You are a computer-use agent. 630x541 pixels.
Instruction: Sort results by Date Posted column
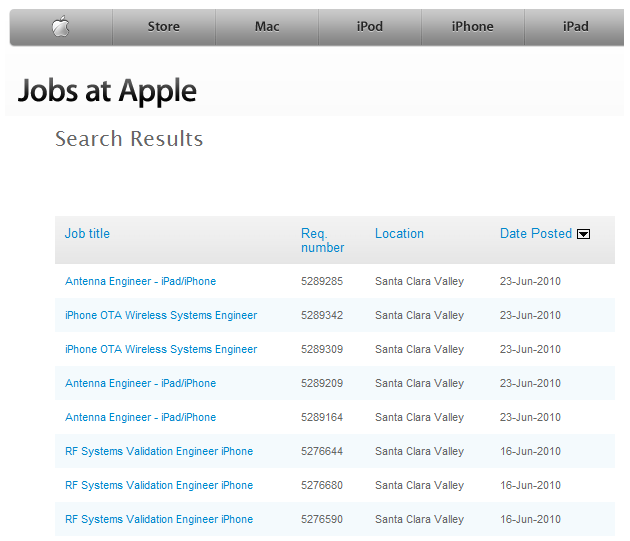point(536,234)
